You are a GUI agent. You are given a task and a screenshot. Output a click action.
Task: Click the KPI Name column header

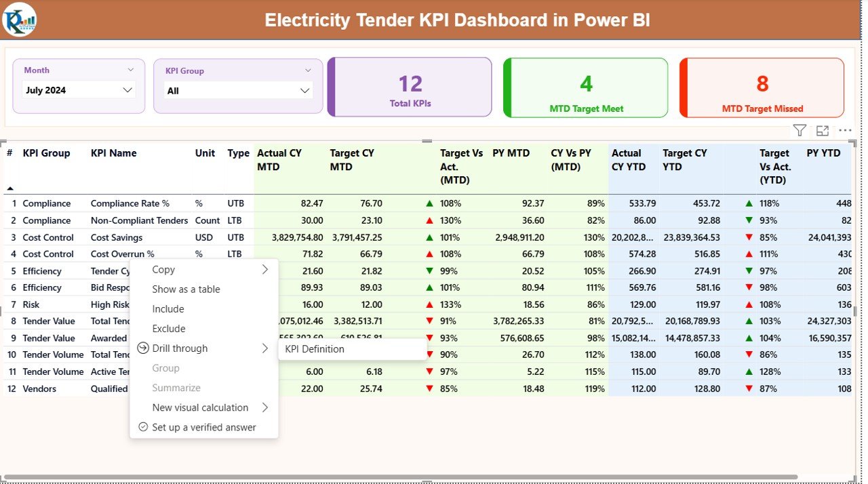[113, 153]
